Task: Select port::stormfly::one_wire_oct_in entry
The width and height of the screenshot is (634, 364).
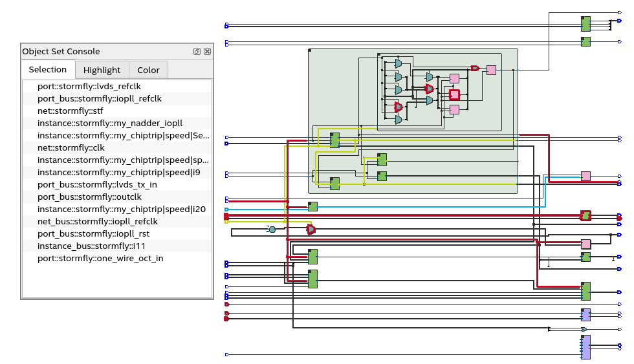Action: (100, 259)
